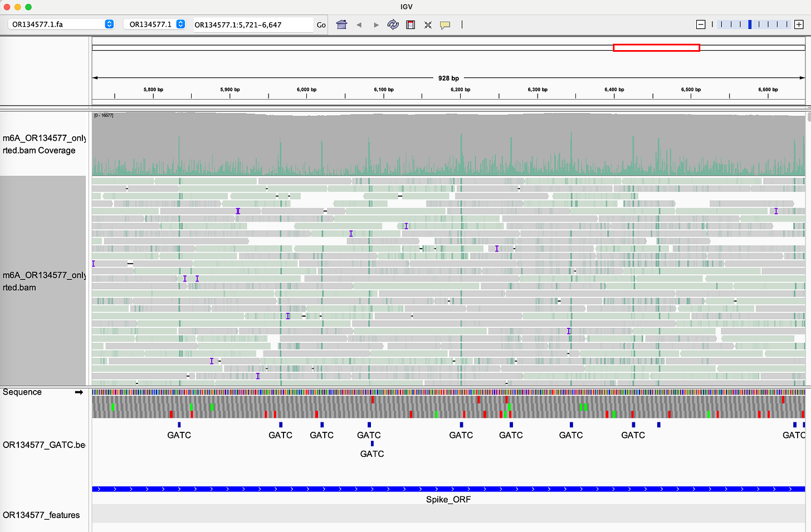Click the Go button
This screenshot has width=811, height=532.
[x=321, y=24]
